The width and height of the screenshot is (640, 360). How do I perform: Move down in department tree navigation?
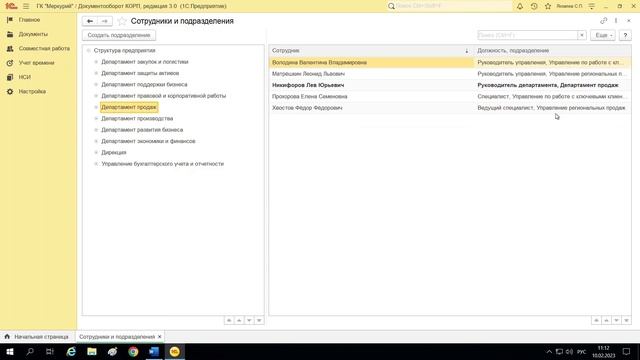point(249,321)
